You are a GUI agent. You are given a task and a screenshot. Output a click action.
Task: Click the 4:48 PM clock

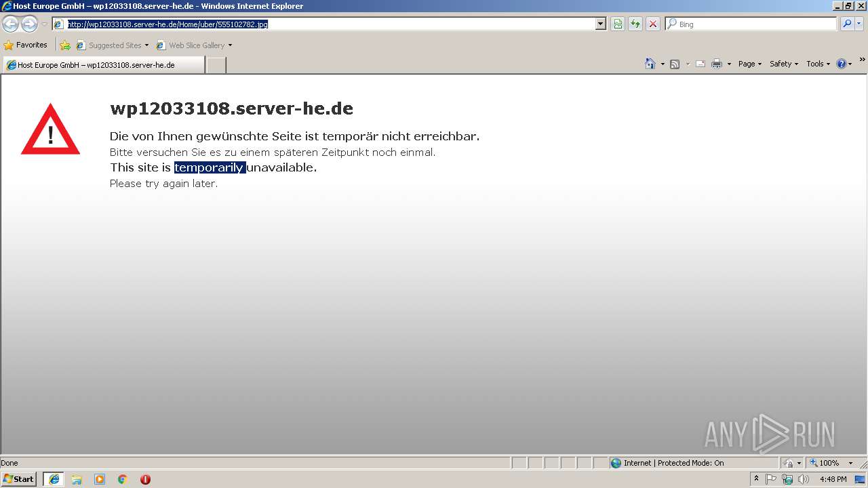pos(833,479)
